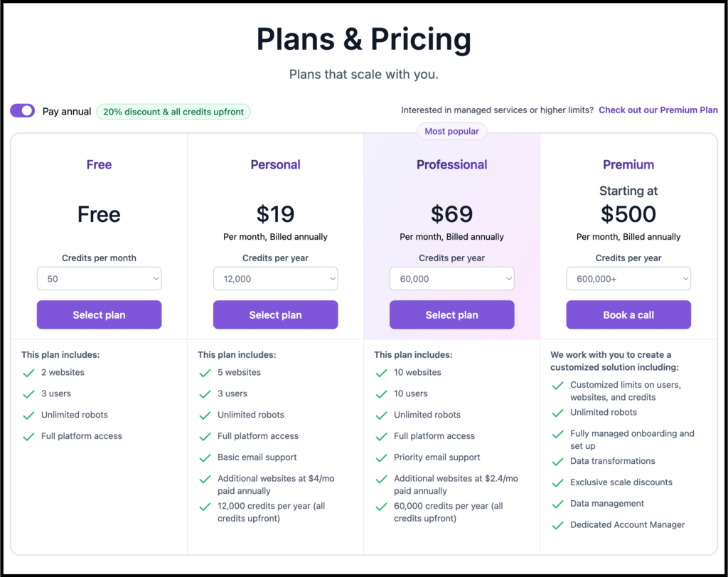This screenshot has height=577, width=728.
Task: Click the 'Most popular' badge
Action: (451, 131)
